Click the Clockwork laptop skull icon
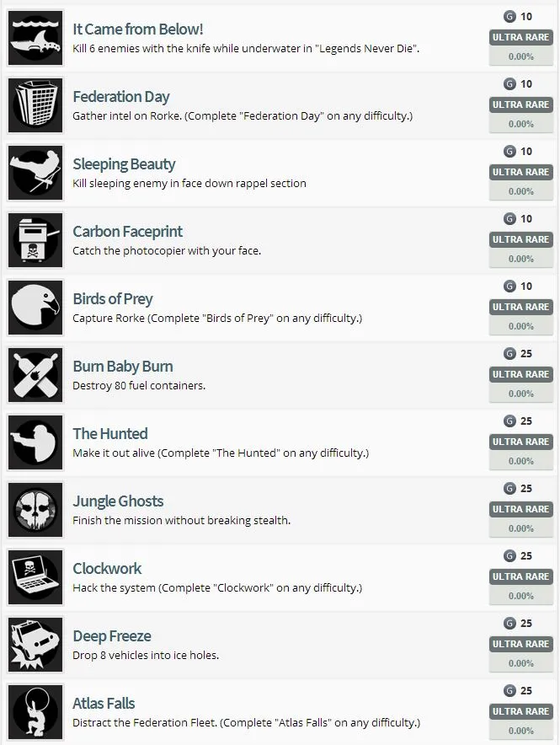The image size is (560, 745). (35, 578)
